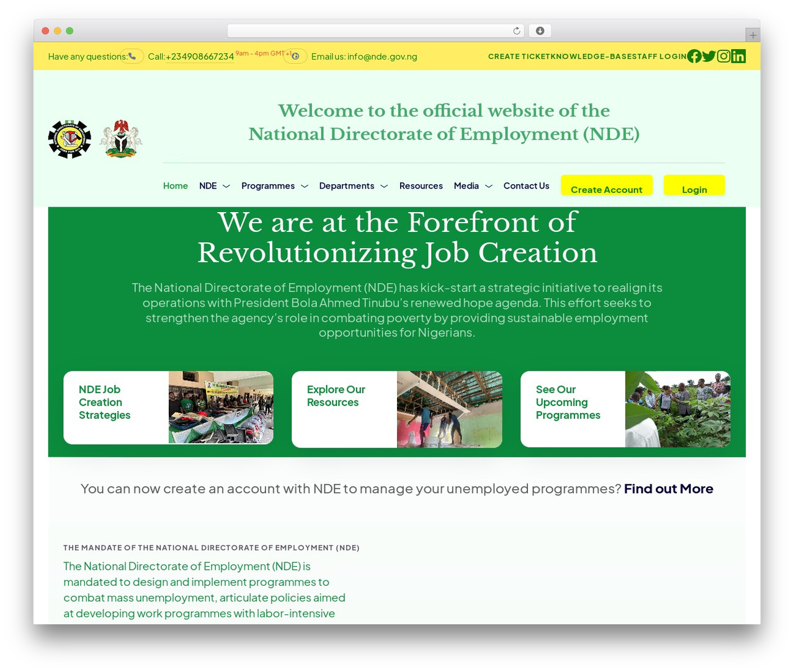Open the NDE Job Creation Strategies card

coord(168,408)
